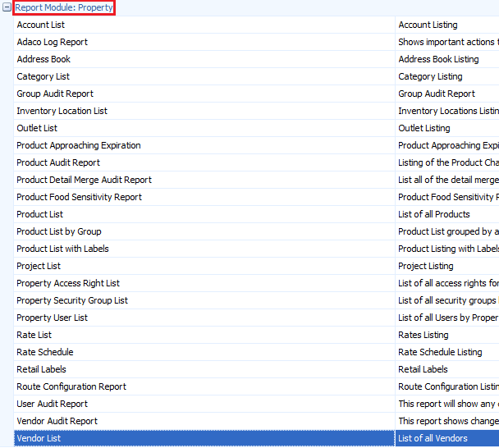This screenshot has width=499, height=448.
Task: Collapse the Report Module: Property group
Action: click(7, 7)
